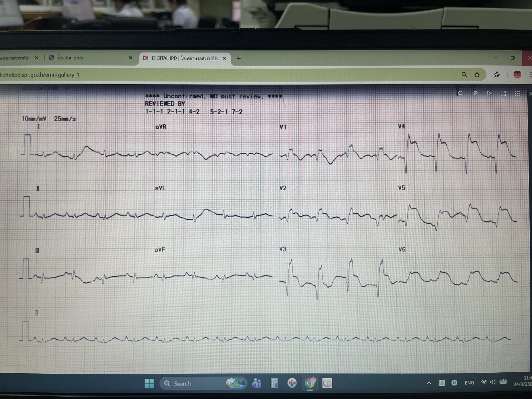Open the Chrome three-dot menu
The width and height of the screenshot is (532, 399).
click(531, 75)
